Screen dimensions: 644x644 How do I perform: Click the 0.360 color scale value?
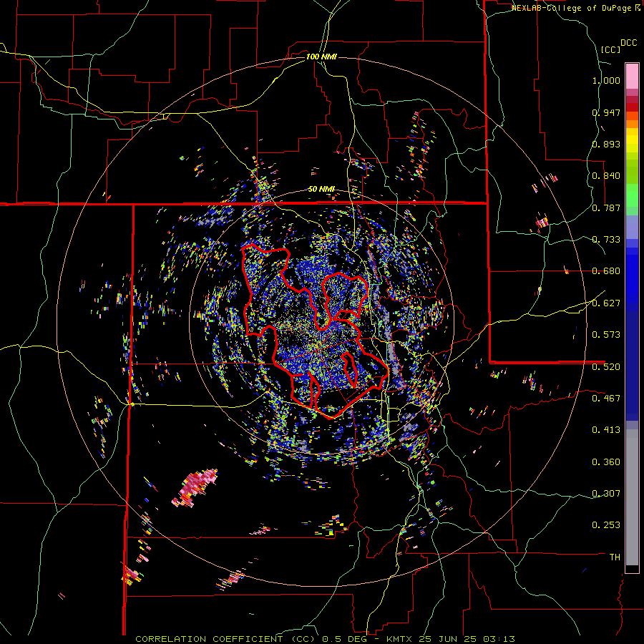(606, 462)
